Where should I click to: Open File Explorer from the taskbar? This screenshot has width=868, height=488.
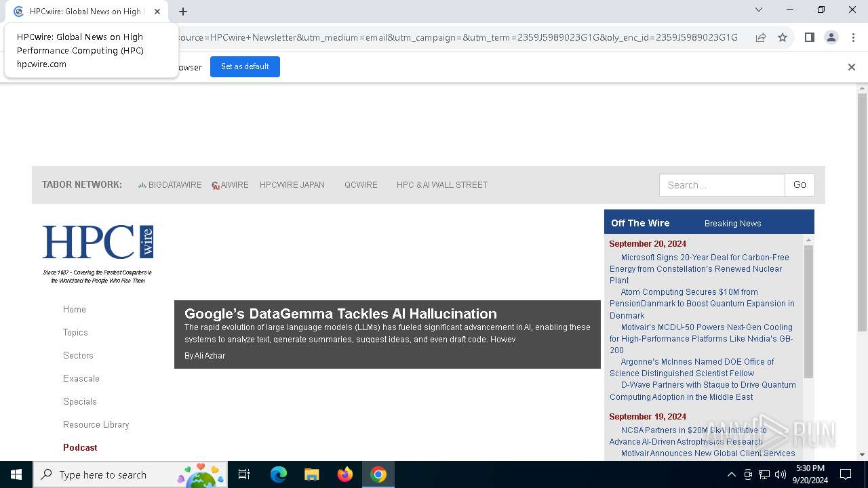coord(312,474)
